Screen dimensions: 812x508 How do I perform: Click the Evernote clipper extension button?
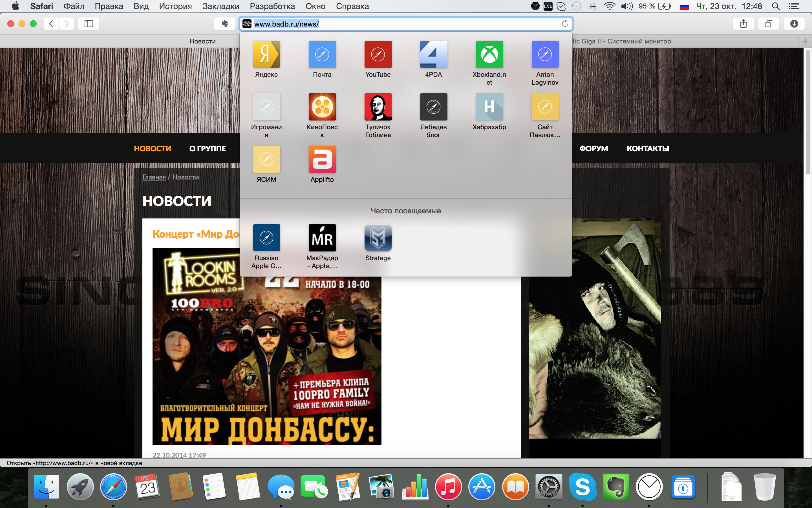pos(224,23)
